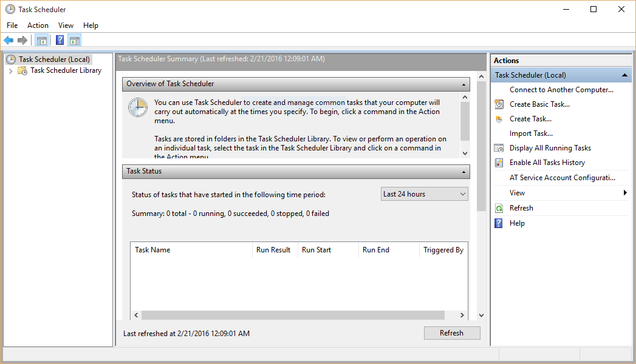Open the View menu
The image size is (636, 364).
pyautogui.click(x=66, y=25)
